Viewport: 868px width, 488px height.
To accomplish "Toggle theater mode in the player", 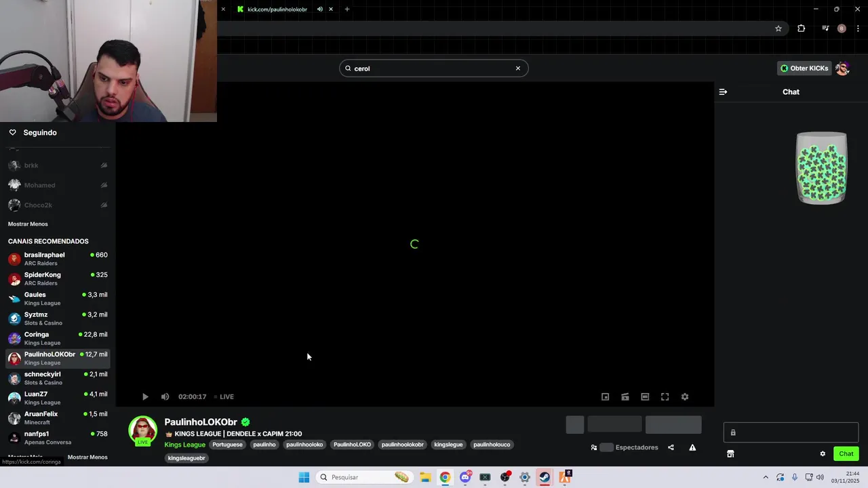I will click(645, 396).
